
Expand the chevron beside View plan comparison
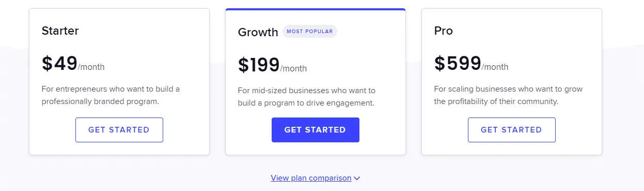[357, 178]
